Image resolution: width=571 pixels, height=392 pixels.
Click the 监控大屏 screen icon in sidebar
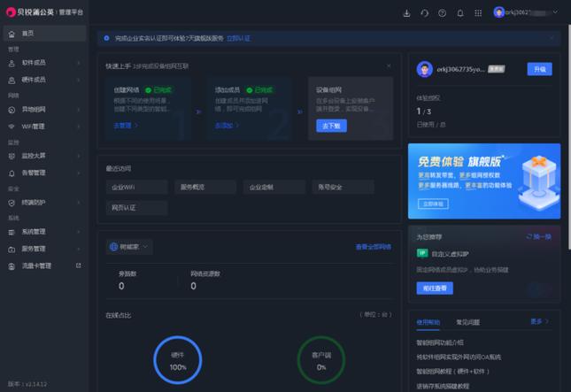12,156
